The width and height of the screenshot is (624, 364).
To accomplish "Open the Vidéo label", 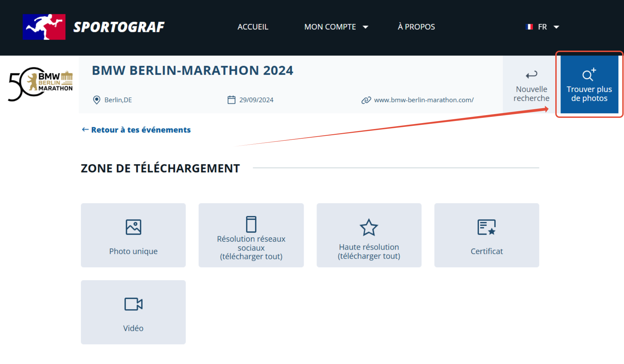I will pos(133,328).
